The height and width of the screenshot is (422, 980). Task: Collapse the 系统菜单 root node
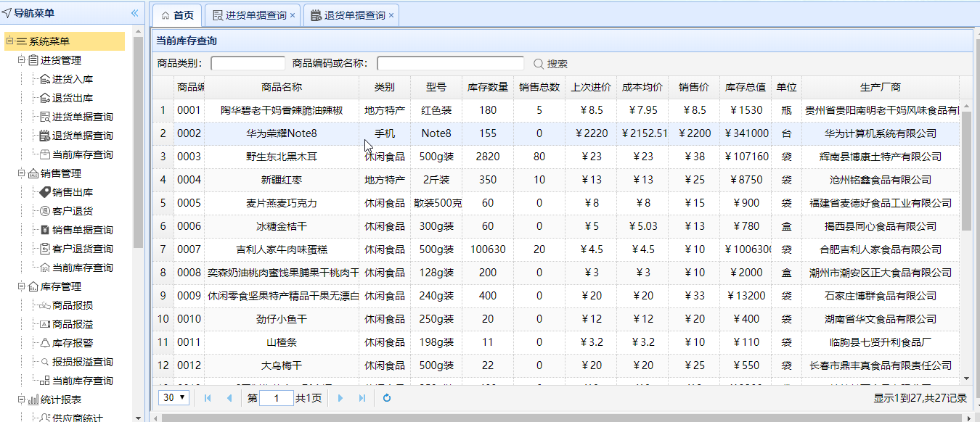9,41
